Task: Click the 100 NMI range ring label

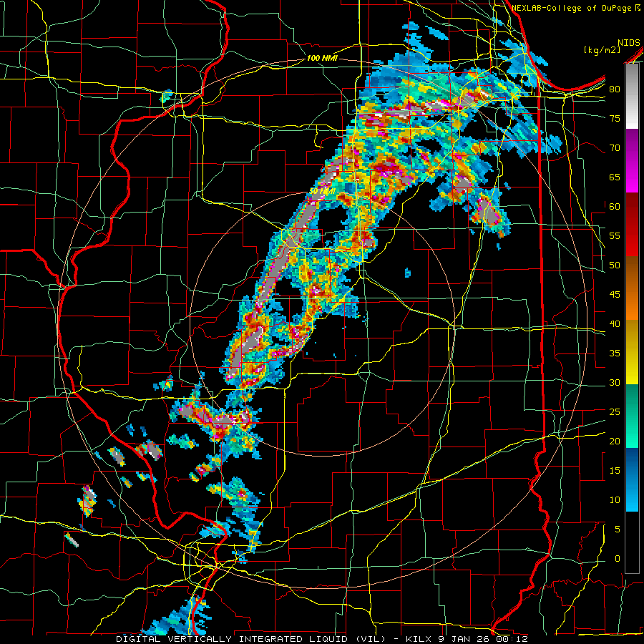Action: click(321, 58)
